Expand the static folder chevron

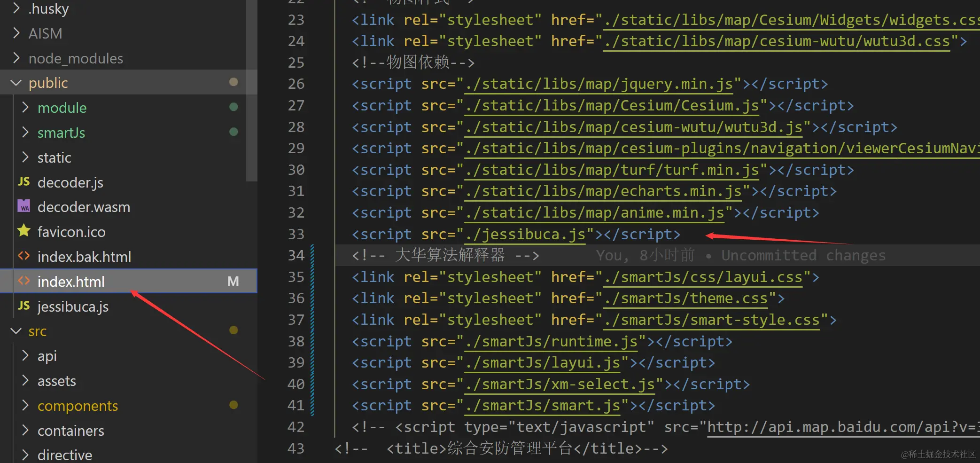(25, 157)
